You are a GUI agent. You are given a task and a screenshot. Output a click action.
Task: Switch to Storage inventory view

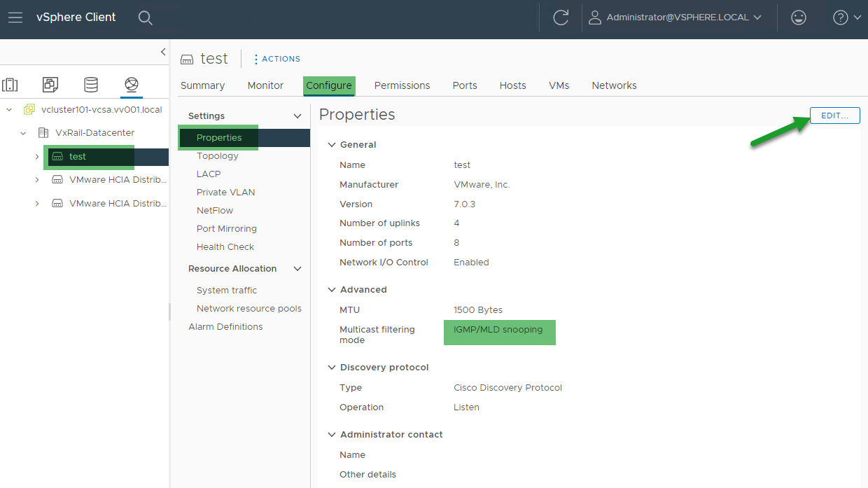(x=91, y=85)
